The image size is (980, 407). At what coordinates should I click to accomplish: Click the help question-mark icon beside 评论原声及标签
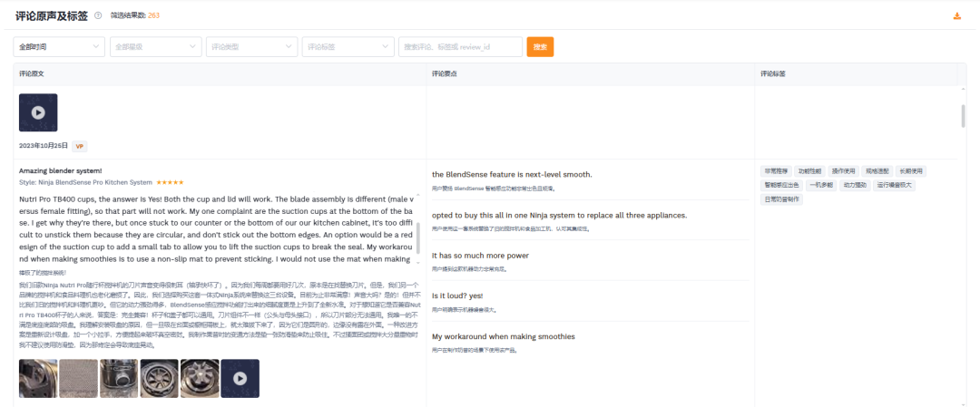pos(98,15)
